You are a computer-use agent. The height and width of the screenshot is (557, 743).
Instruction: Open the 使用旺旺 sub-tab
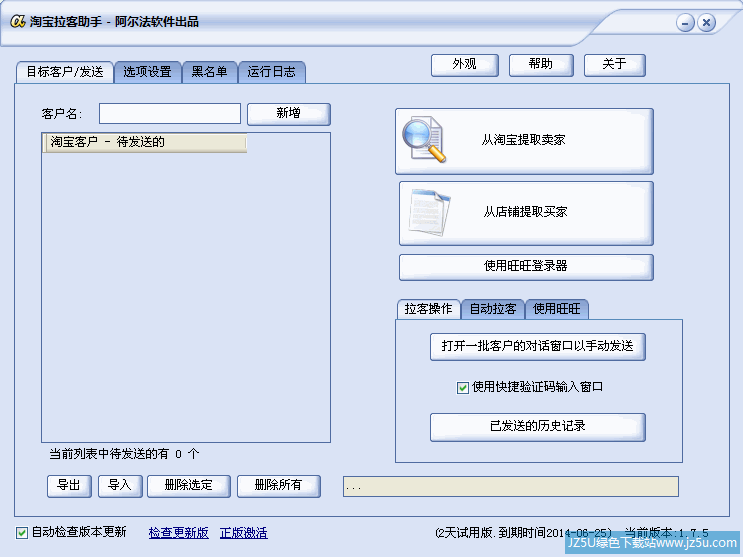(x=557, y=309)
